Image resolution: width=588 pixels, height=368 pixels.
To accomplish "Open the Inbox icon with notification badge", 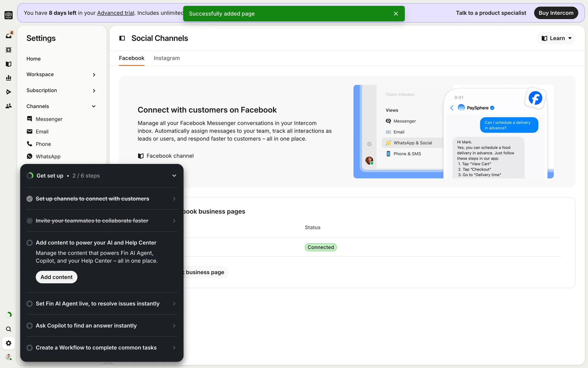I will pos(9,36).
